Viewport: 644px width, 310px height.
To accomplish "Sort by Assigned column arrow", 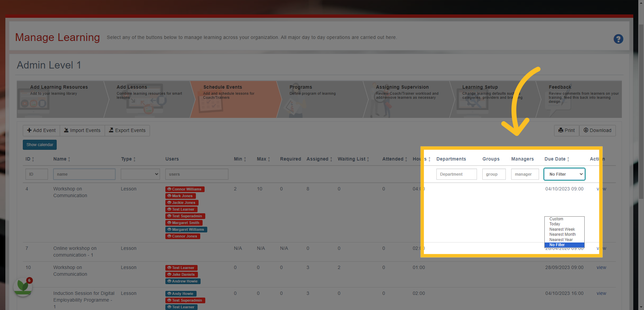I will [x=331, y=159].
